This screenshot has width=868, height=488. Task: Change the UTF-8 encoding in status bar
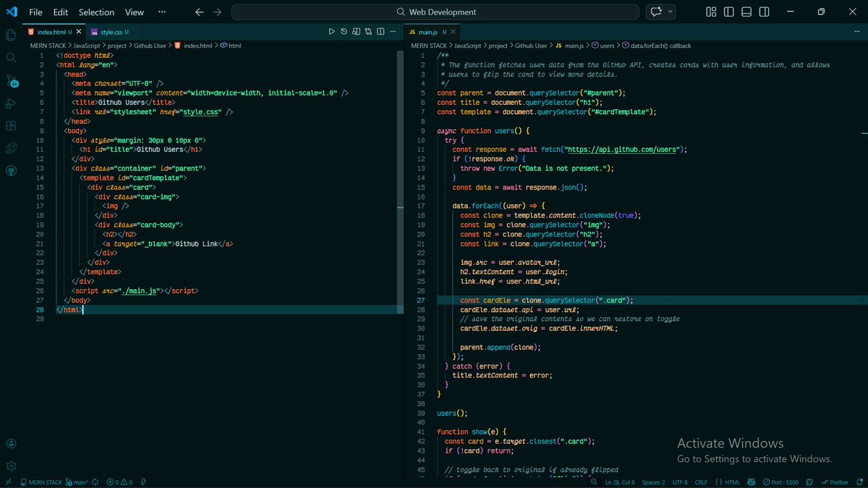pos(680,481)
